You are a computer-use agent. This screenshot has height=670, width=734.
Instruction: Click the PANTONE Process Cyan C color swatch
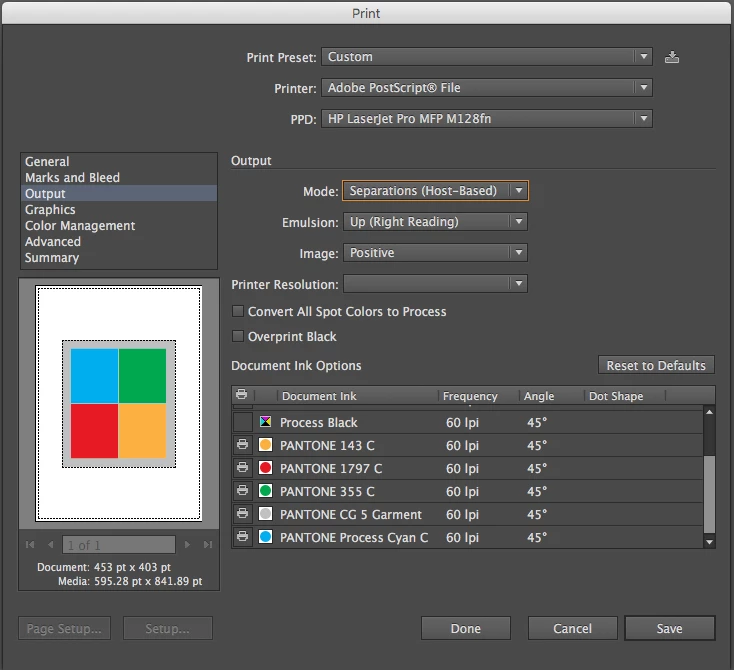(265, 537)
